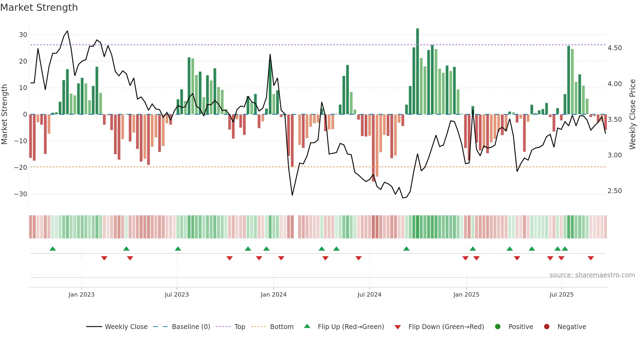The width and height of the screenshot is (644, 362).
Task: Click the 'Weekly Close Price' right axis title
Action: (x=632, y=114)
